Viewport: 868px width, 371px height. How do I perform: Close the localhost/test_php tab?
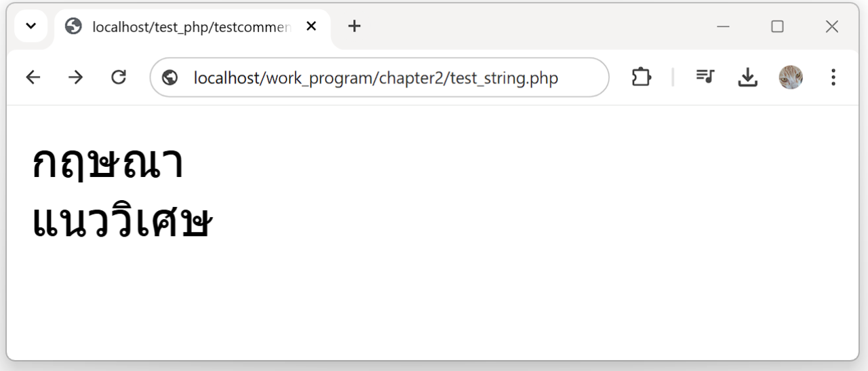click(311, 26)
